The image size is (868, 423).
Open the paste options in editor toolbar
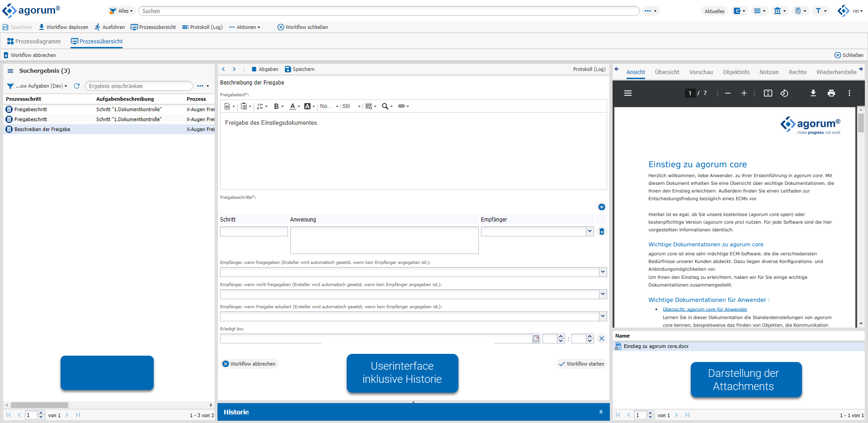click(246, 106)
